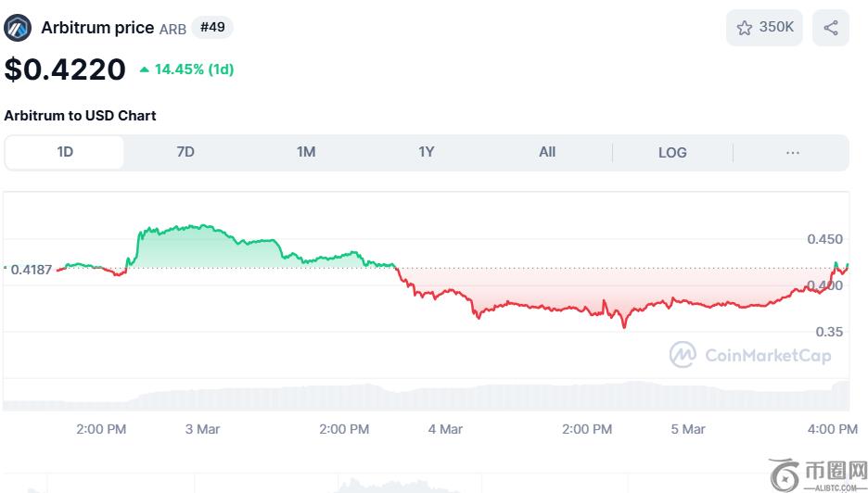This screenshot has width=868, height=493.
Task: Click the 5 Mar date marker
Action: (688, 429)
